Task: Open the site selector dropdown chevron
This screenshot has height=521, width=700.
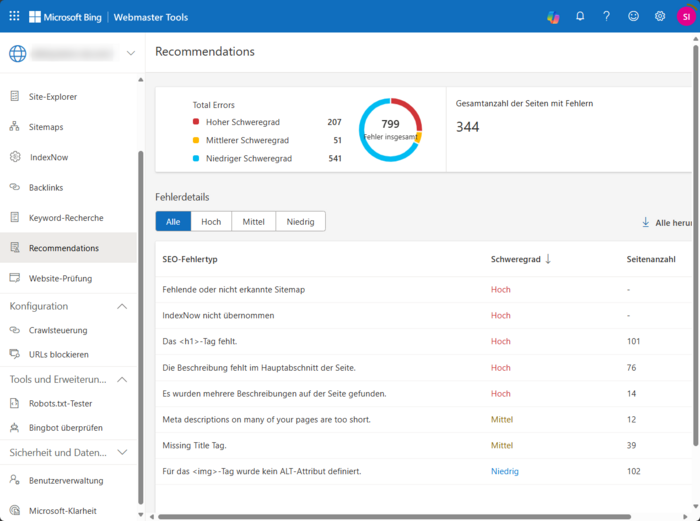Action: pos(131,53)
